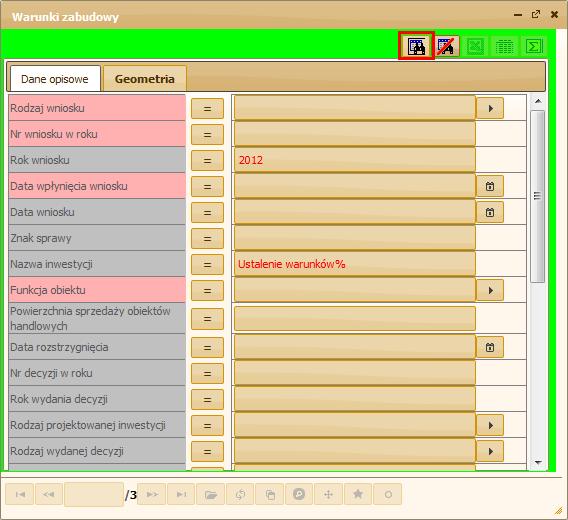The image size is (568, 520).
Task: Click equals button for Rok wydania decyzji
Action: (x=207, y=399)
